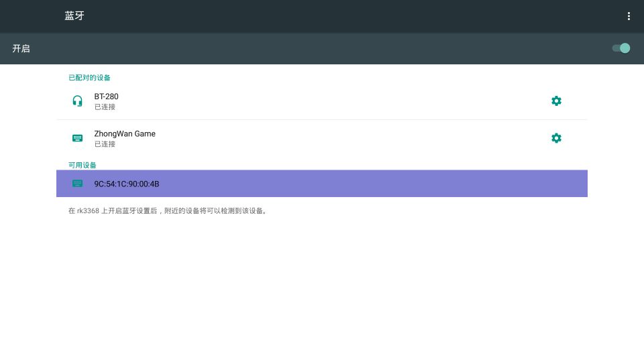Open the three-dot overflow menu
The image size is (644, 362).
coord(629,16)
